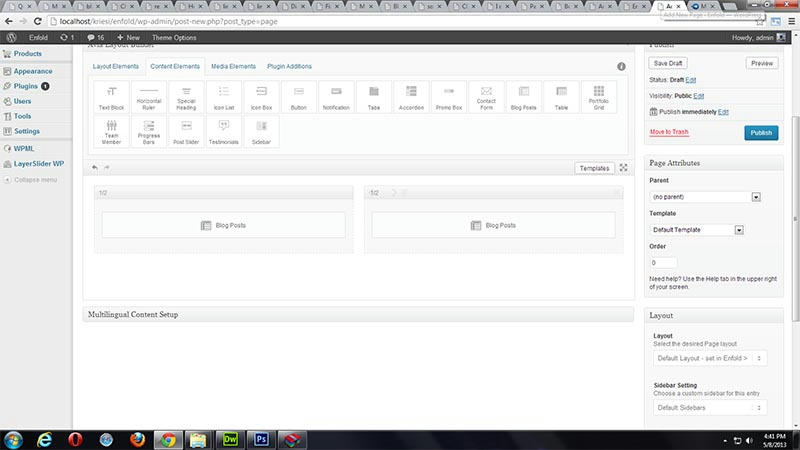Redo the builder action
Image resolution: width=800 pixels, height=450 pixels.
click(107, 167)
